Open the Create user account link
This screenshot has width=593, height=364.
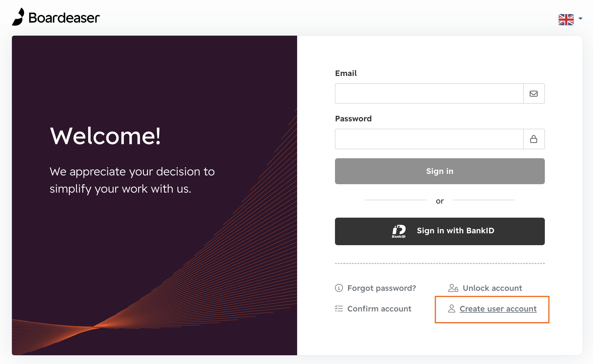[x=498, y=309]
